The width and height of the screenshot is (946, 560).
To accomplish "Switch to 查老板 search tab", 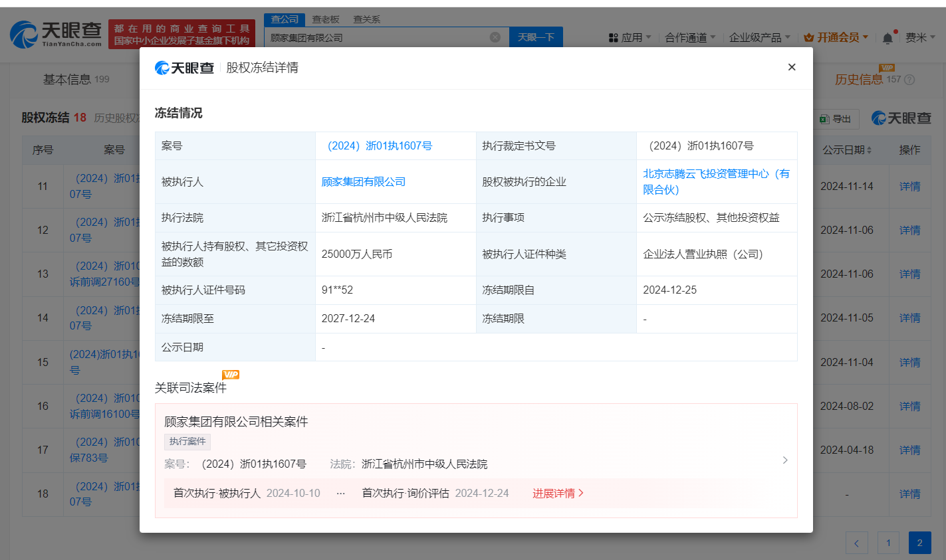I will coord(326,19).
